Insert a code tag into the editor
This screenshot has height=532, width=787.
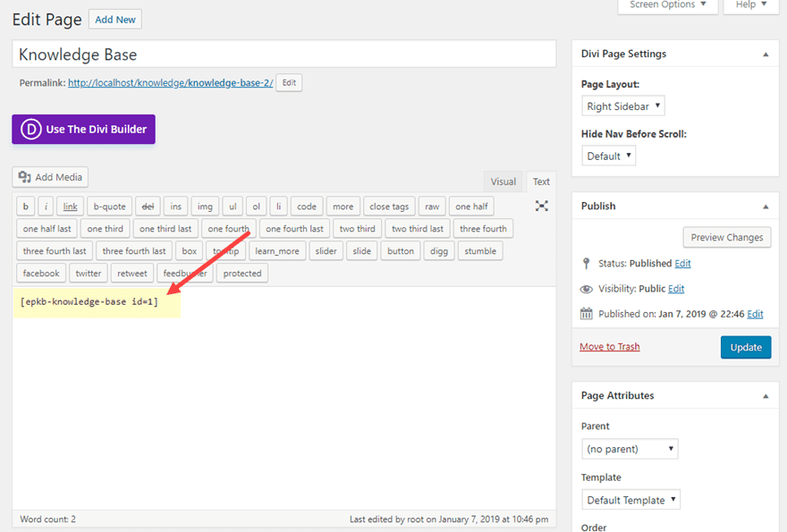pyautogui.click(x=307, y=206)
